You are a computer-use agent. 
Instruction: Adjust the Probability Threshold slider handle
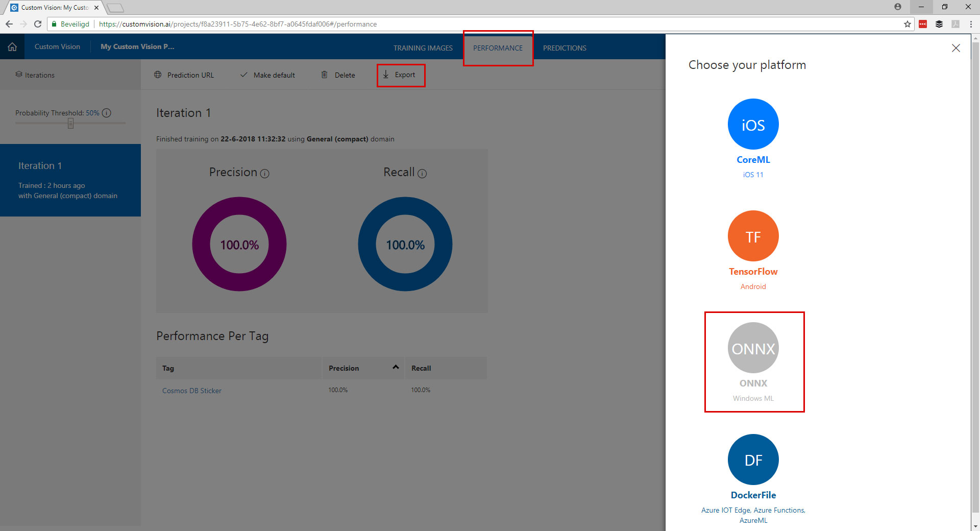pyautogui.click(x=70, y=123)
